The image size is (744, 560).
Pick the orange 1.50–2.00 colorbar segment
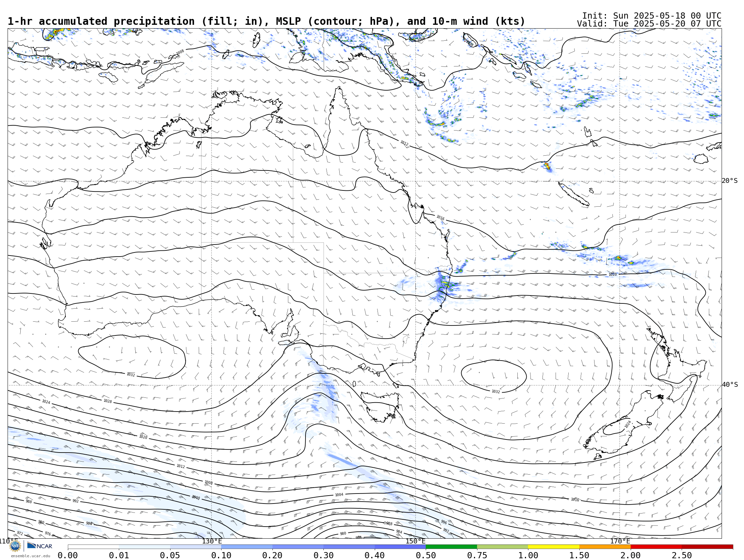click(605, 547)
